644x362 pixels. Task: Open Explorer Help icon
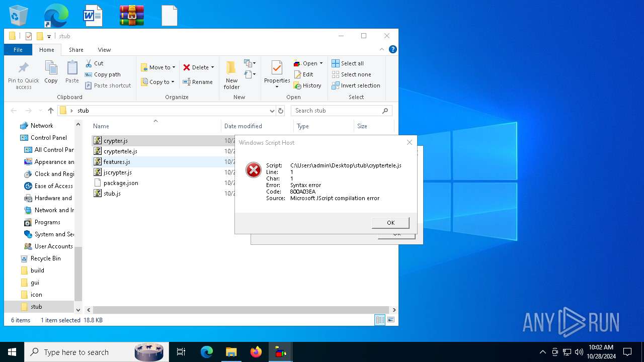coord(393,49)
